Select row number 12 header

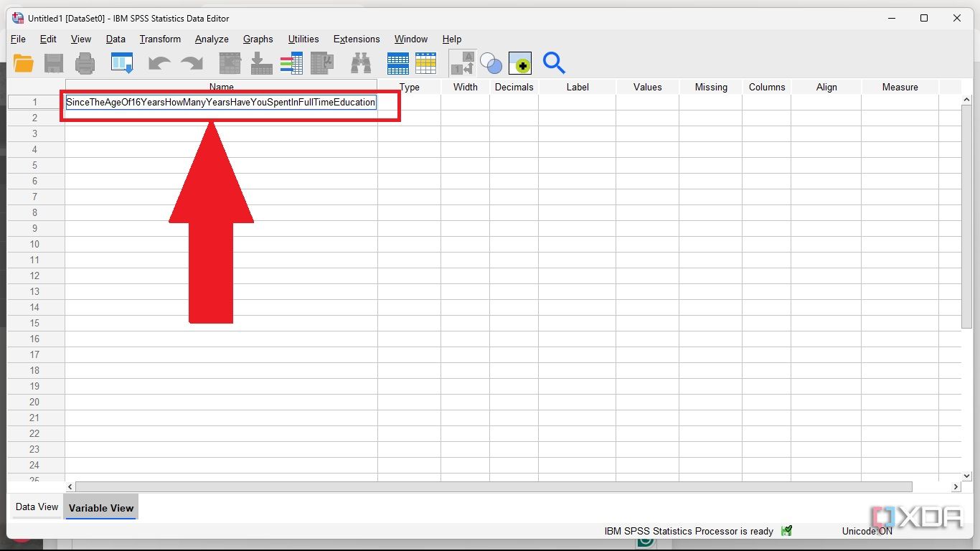click(36, 275)
